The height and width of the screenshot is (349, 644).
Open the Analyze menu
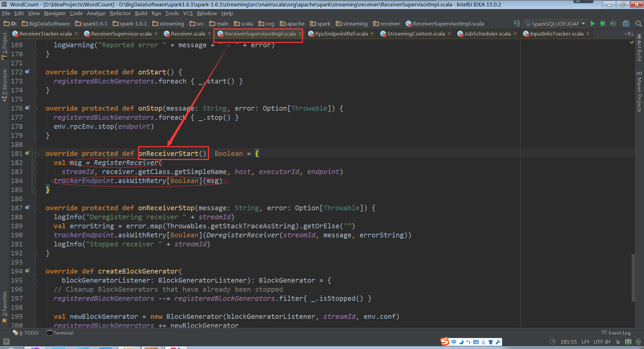pyautogui.click(x=96, y=13)
